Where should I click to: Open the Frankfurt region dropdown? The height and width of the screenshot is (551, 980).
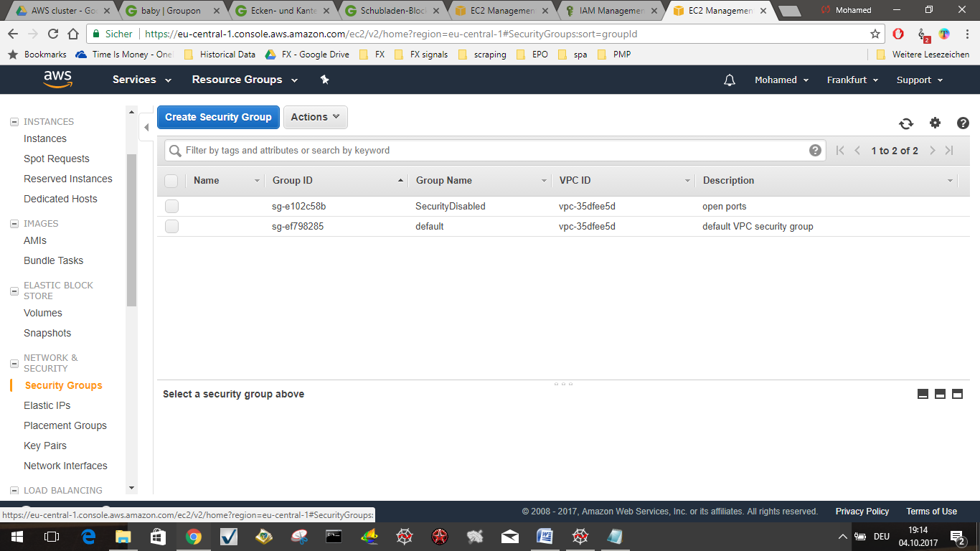click(x=852, y=80)
